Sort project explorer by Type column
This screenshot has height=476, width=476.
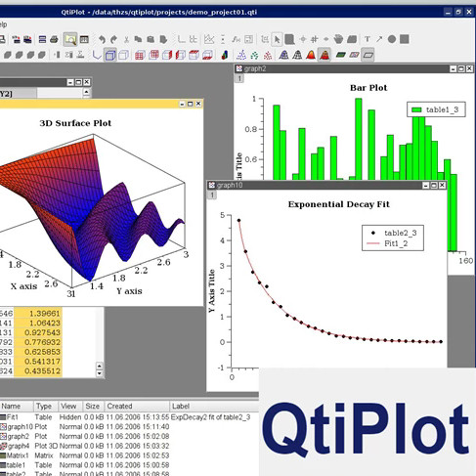pos(46,407)
